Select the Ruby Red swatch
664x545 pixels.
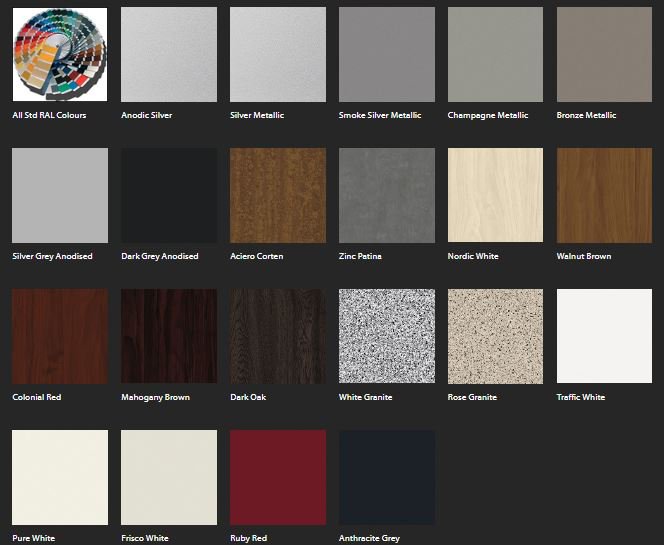[x=278, y=478]
